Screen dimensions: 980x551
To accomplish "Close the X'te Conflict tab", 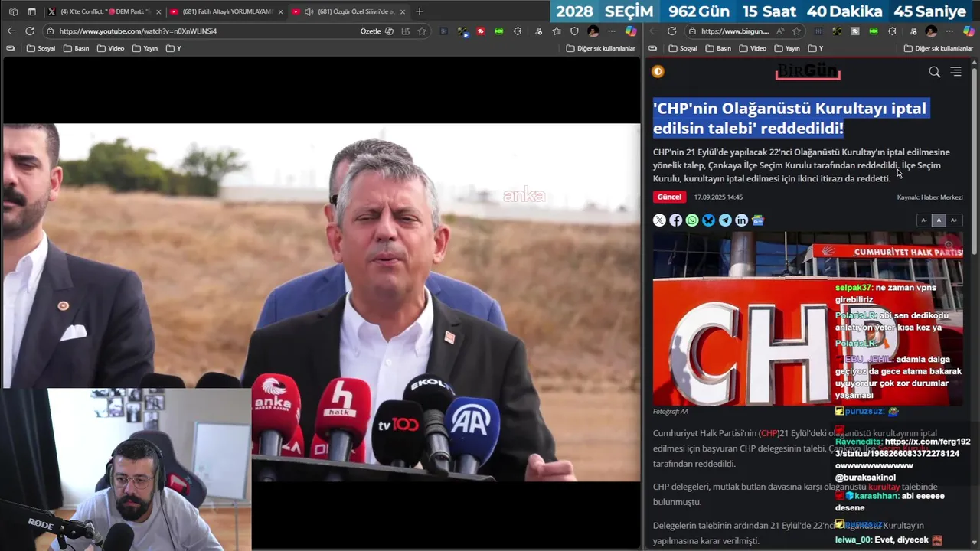I will pos(158,11).
